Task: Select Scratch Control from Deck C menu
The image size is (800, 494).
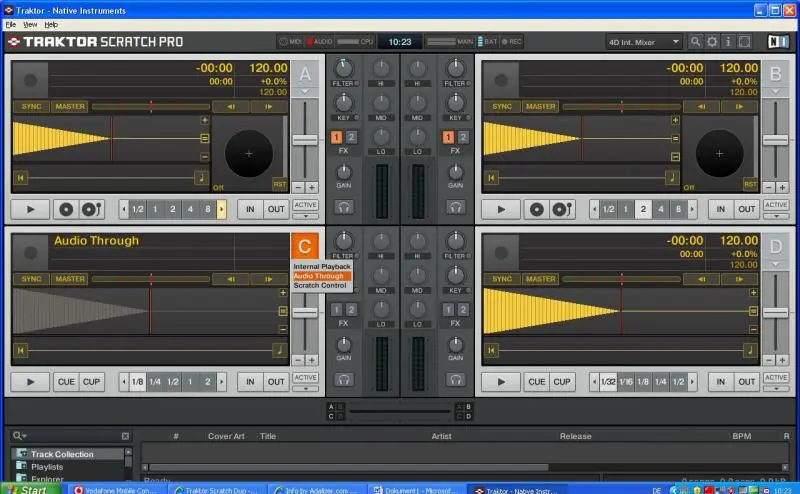Action: (x=320, y=286)
